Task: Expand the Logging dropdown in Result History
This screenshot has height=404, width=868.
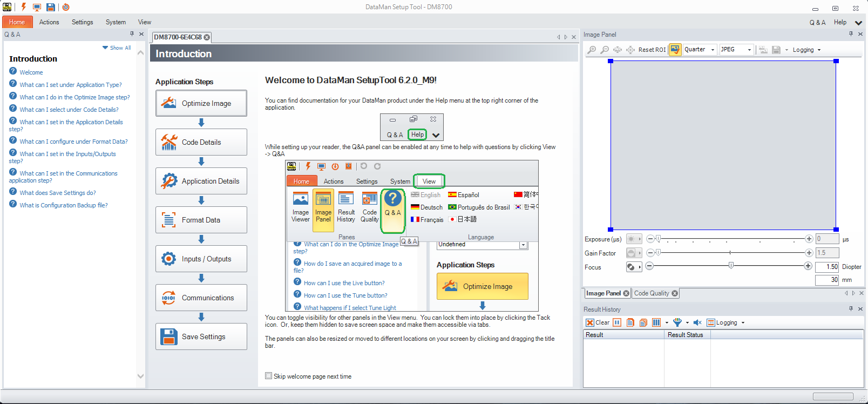Action: click(743, 322)
